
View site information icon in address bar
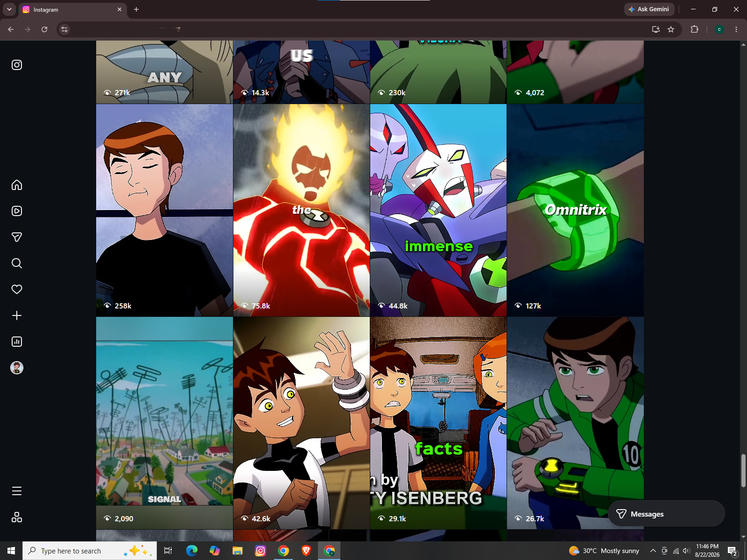pos(64,29)
